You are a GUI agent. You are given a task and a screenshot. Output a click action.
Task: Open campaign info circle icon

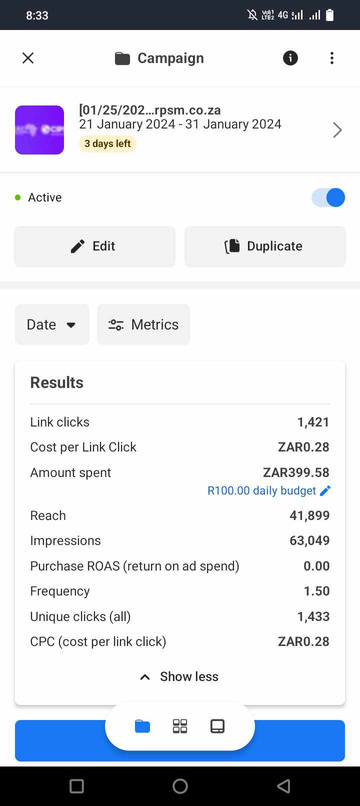(x=290, y=58)
